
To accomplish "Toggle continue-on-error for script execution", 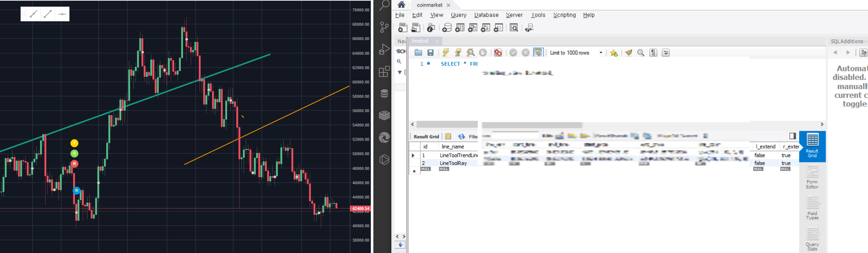I will pos(498,53).
